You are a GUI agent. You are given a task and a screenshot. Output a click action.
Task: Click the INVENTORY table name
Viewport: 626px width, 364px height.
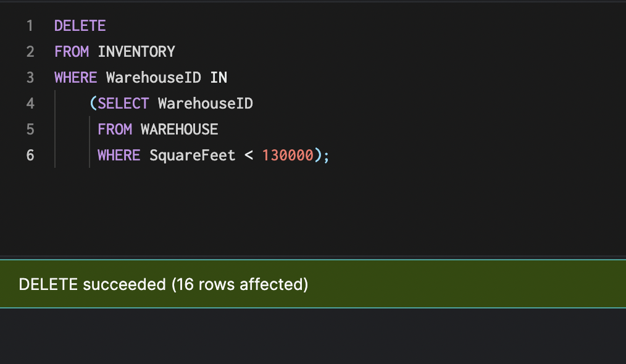pos(136,52)
